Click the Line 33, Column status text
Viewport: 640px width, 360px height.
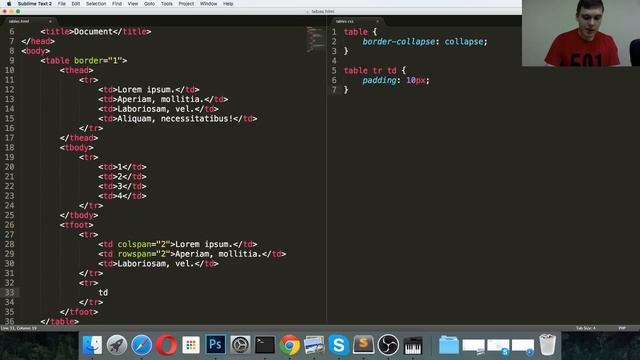tap(18, 328)
